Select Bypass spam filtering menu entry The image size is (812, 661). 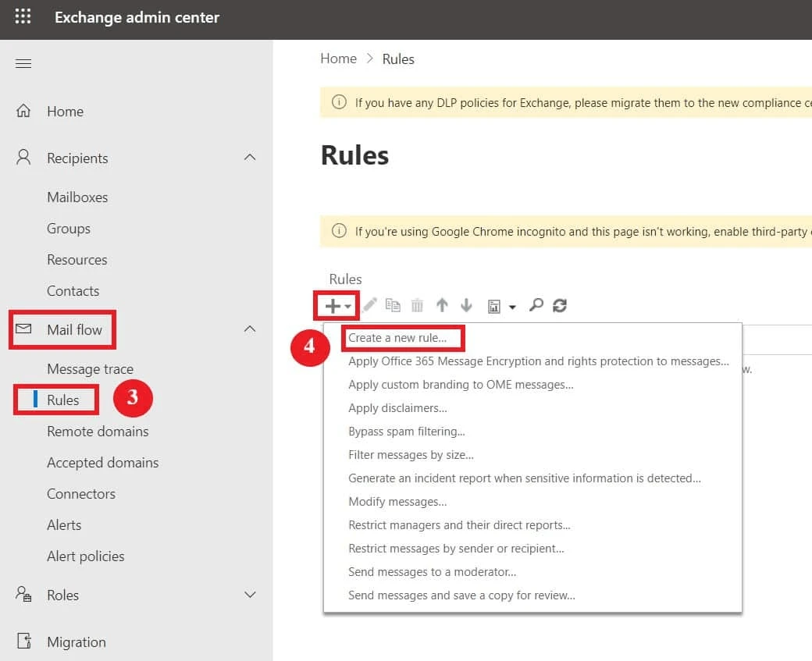click(406, 431)
